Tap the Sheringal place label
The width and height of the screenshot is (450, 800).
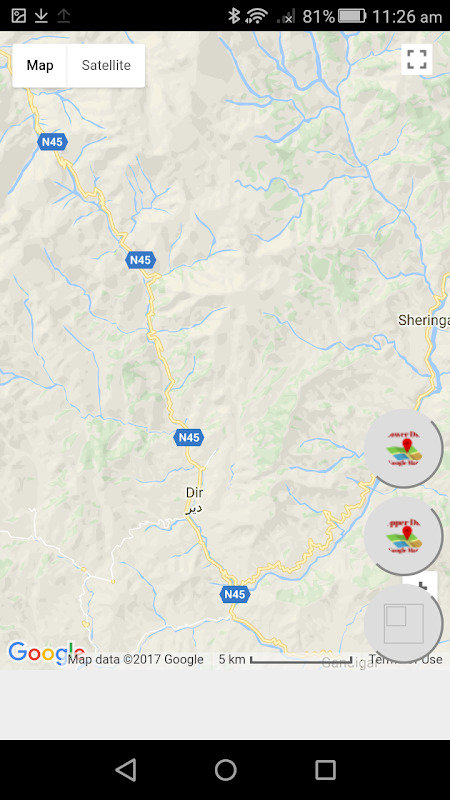click(423, 320)
